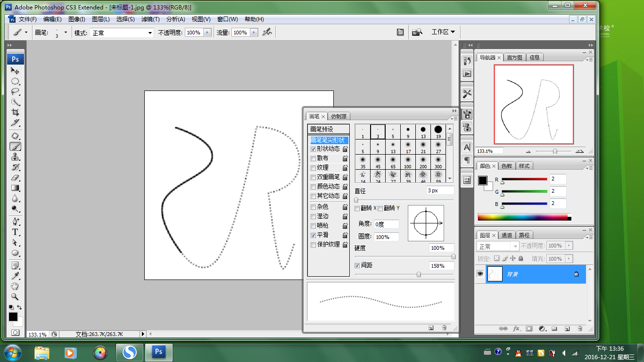Select the Horizontal Type tool
This screenshot has height=362, width=644.
coord(16,232)
